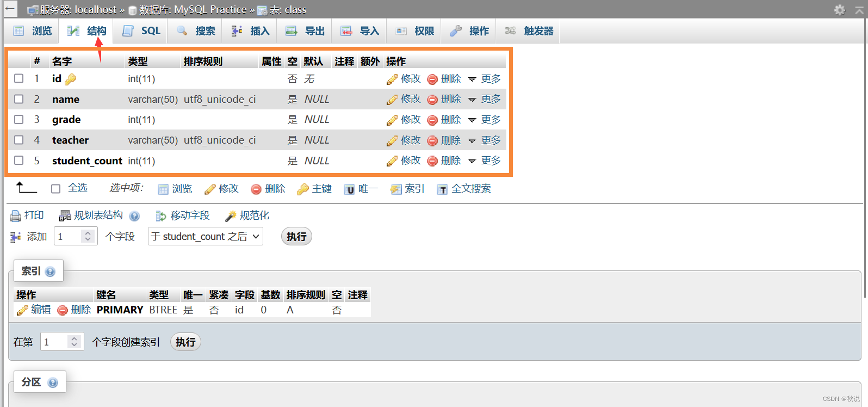Click the printer icon for 打印
Viewport: 868px width, 407px height.
(16, 216)
